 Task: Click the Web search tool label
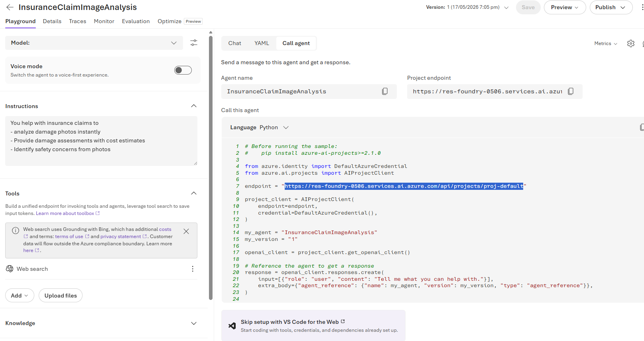32,269
